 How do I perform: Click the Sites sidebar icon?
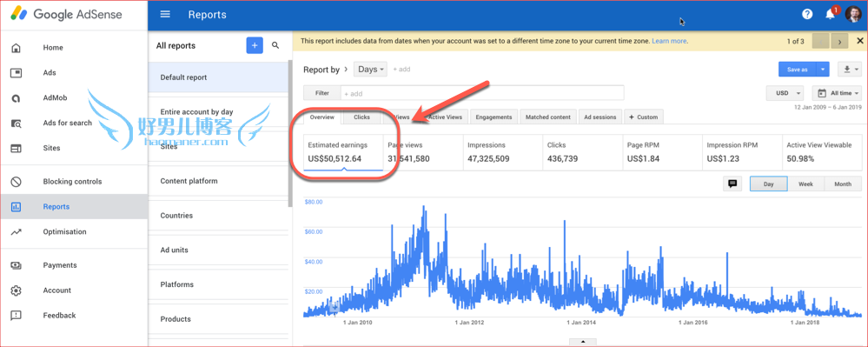coord(16,148)
